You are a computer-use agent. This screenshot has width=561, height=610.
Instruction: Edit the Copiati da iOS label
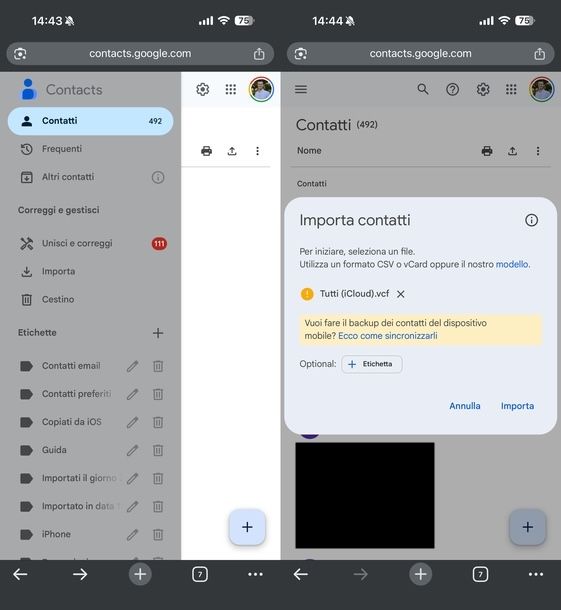coord(133,422)
